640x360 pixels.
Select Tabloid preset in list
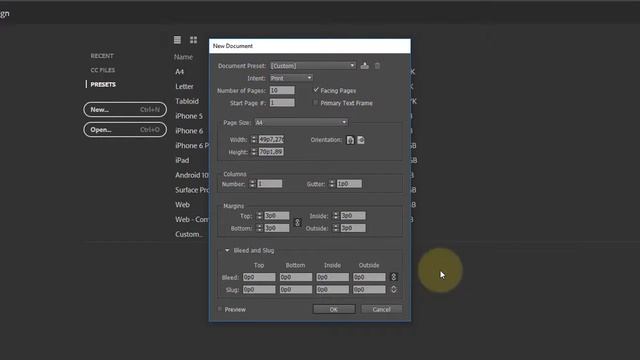(x=187, y=101)
